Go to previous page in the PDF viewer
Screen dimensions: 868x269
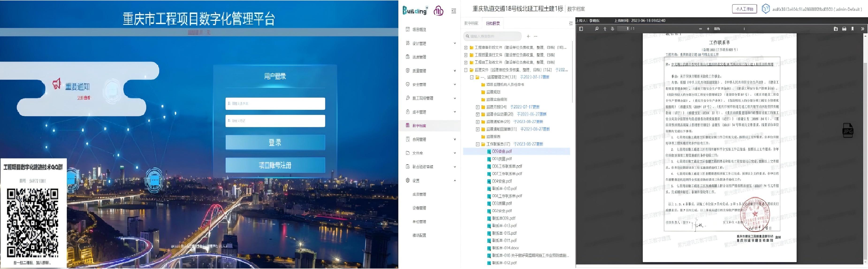[x=605, y=29]
